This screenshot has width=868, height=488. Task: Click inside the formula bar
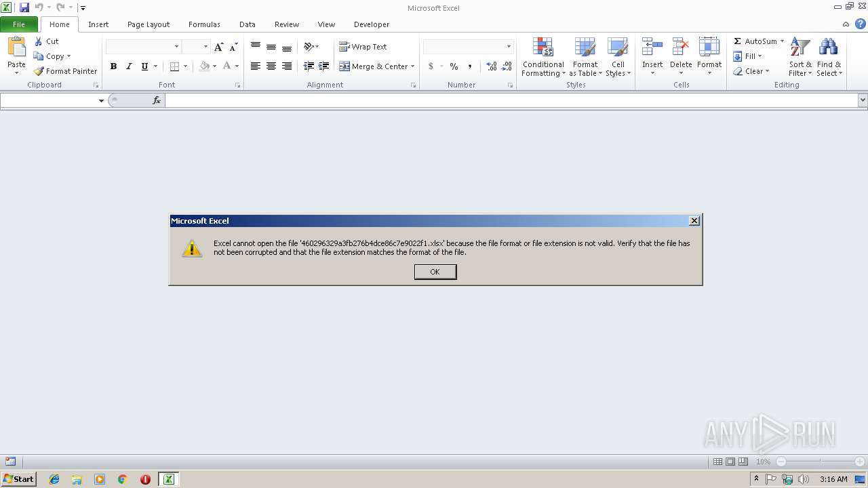click(511, 100)
